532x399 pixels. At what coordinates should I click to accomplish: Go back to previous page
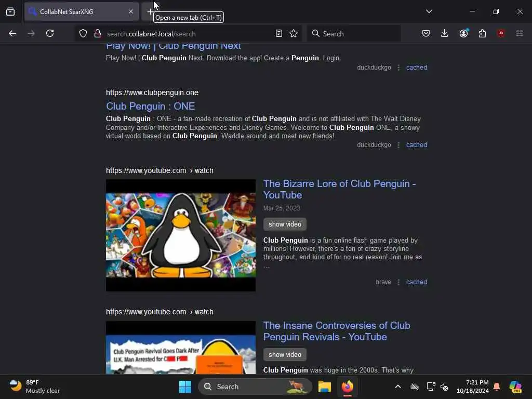[12, 33]
